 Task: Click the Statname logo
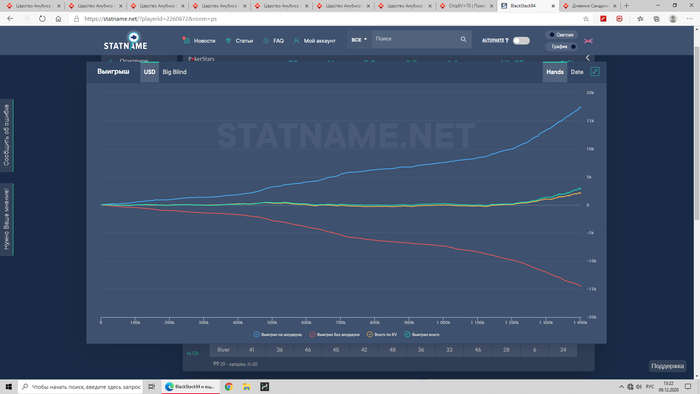pos(125,41)
